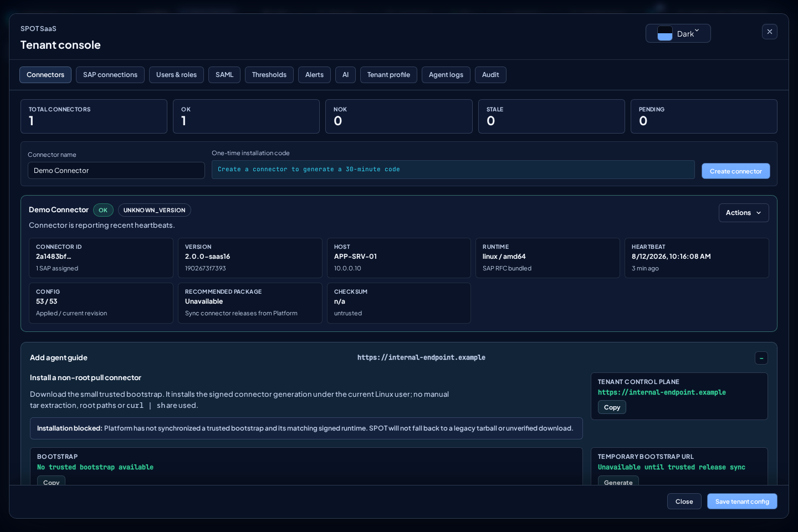Image resolution: width=798 pixels, height=532 pixels.
Task: Click the Sync connector releases from Platform text
Action: [241, 313]
